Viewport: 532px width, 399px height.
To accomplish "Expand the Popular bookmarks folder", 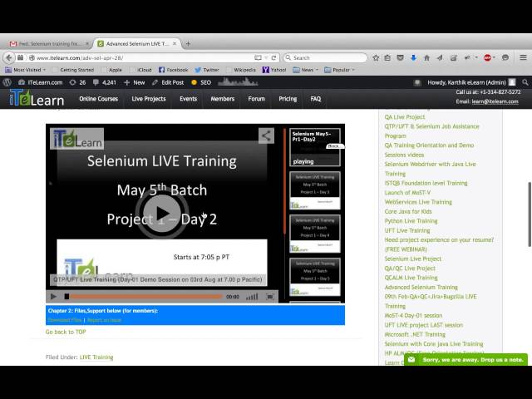I will pos(339,70).
